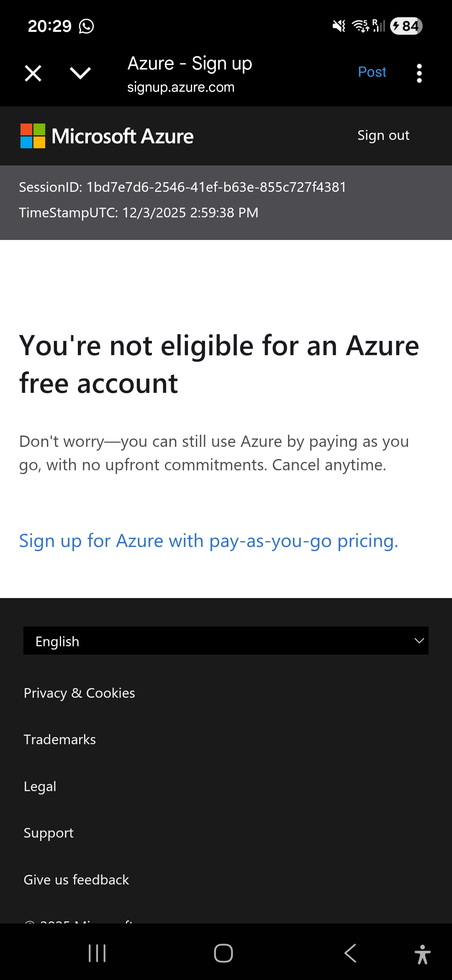Close the sign-up page with the X
Viewport: 452px width, 980px height.
point(33,73)
